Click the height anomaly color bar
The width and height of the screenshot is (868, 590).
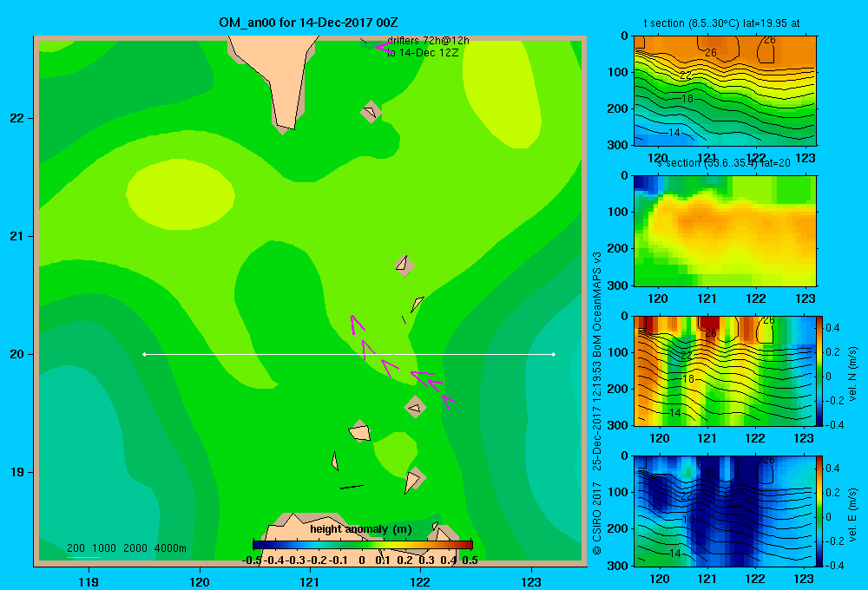pyautogui.click(x=363, y=545)
